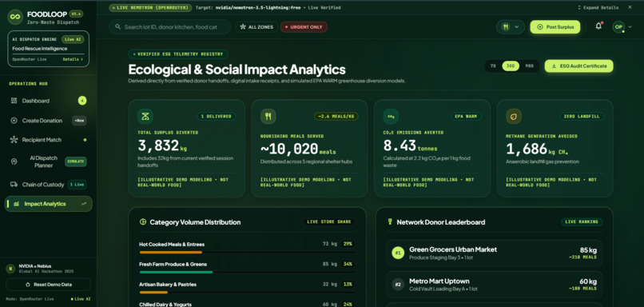The width and height of the screenshot is (644, 307).
Task: Click the Nourishing Meals Served utensils icon
Action: 268,116
